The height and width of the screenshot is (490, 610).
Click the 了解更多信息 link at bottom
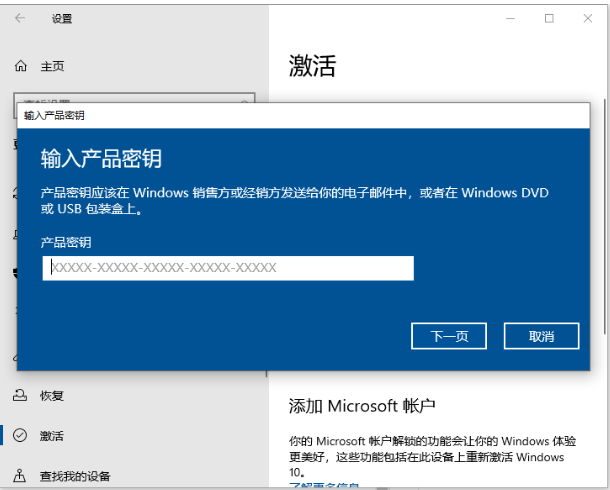[x=325, y=485]
